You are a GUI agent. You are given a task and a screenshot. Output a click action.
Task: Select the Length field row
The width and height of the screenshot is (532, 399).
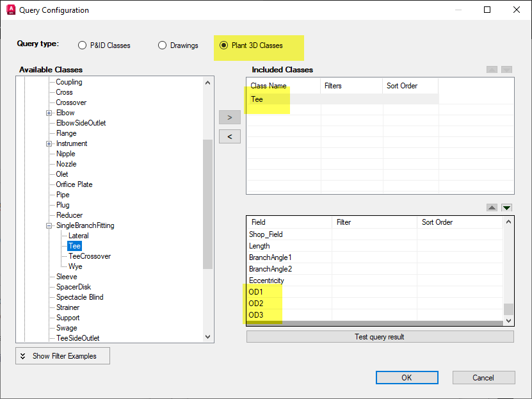[x=375, y=246]
